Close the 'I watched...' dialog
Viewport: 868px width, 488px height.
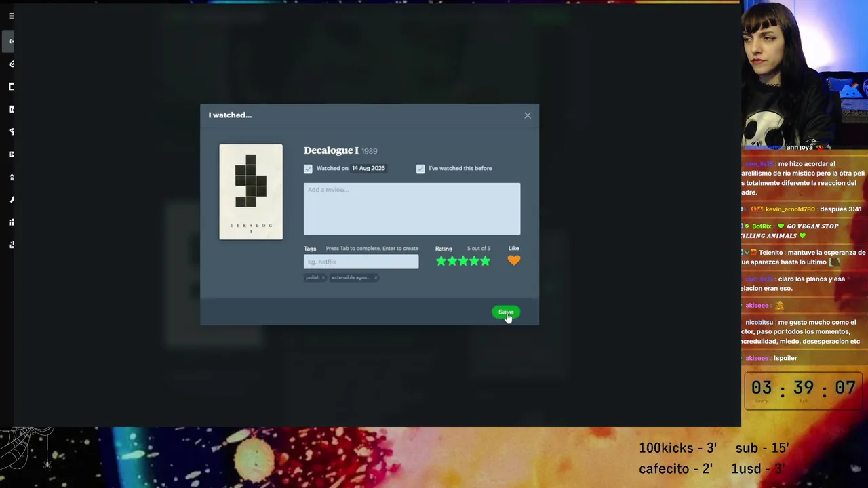coord(528,115)
